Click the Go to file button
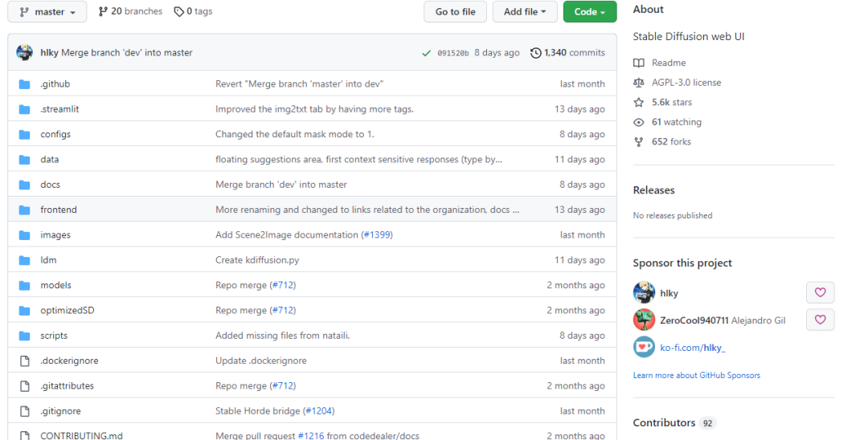Viewport: 868px width, 440px height. [x=455, y=11]
